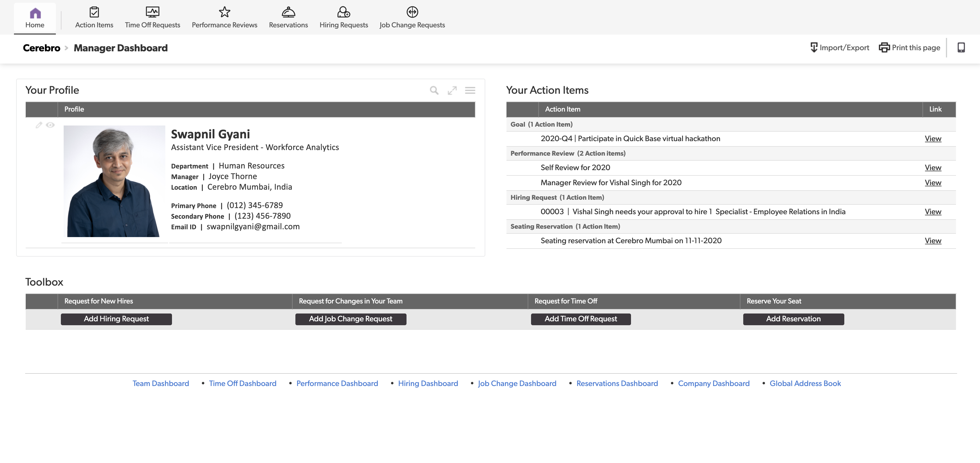Image resolution: width=980 pixels, height=463 pixels.
Task: Open the Team Dashboard link
Action: [161, 384]
